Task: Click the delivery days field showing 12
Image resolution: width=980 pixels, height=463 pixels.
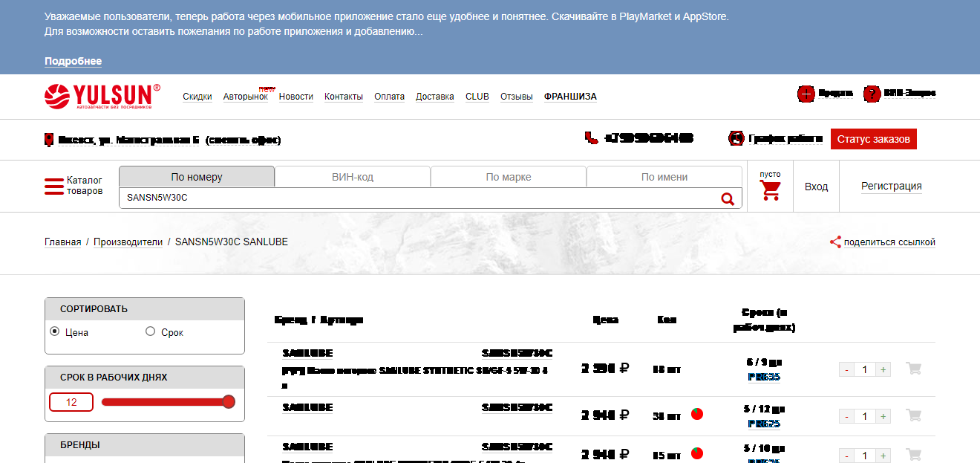Action: [x=71, y=402]
